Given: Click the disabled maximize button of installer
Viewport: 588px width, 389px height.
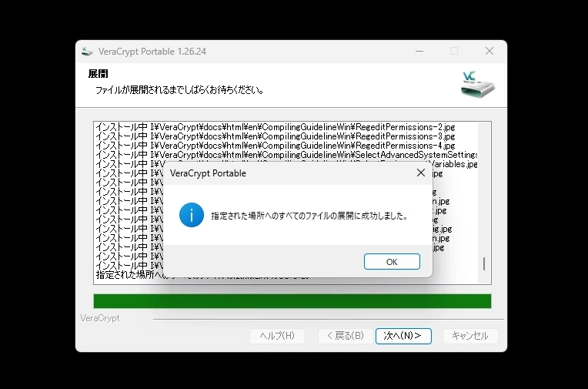Looking at the screenshot, I should pos(454,51).
